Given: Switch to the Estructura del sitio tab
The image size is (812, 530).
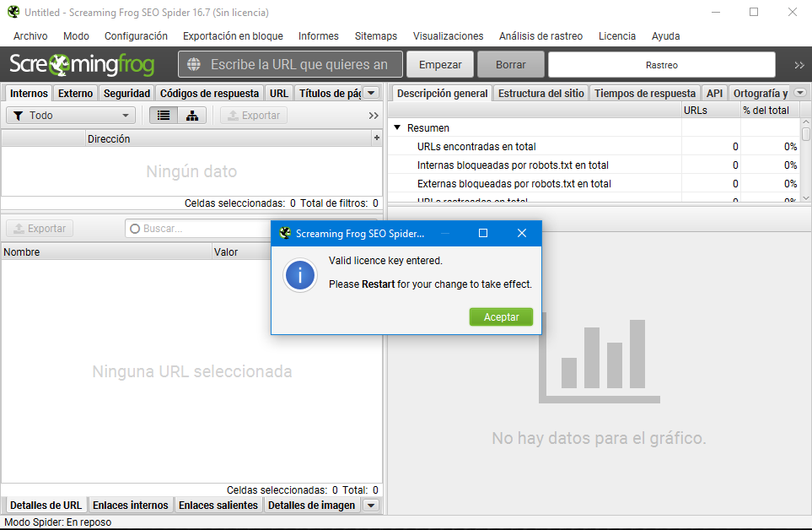Looking at the screenshot, I should 541,93.
